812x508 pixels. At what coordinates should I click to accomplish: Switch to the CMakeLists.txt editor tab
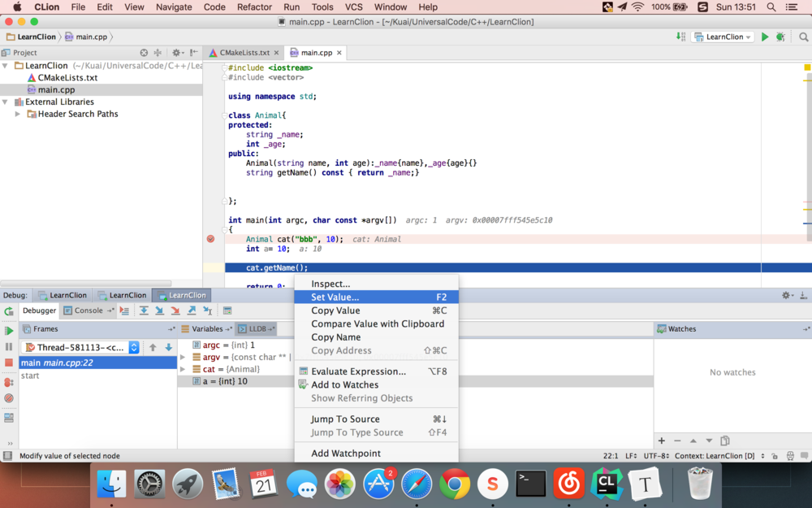(x=244, y=53)
